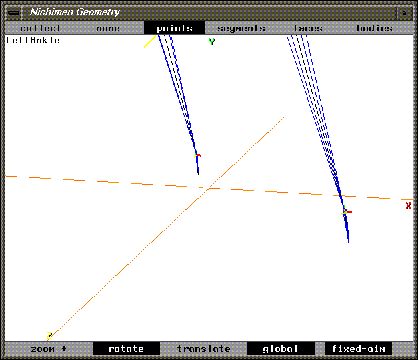
Task: Click the origin where orange axes cross
Action: click(209, 189)
